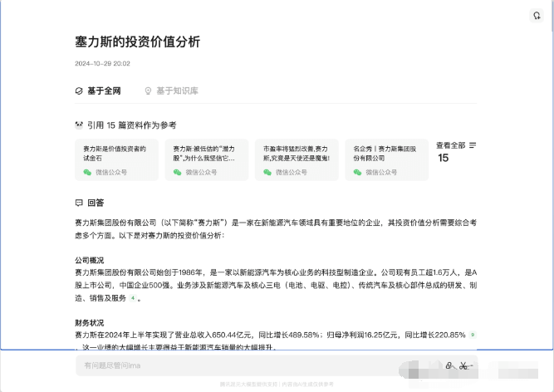Image resolution: width=554 pixels, height=392 pixels.
Task: Click the paperclip attachment icon in input box
Action: pyautogui.click(x=449, y=365)
